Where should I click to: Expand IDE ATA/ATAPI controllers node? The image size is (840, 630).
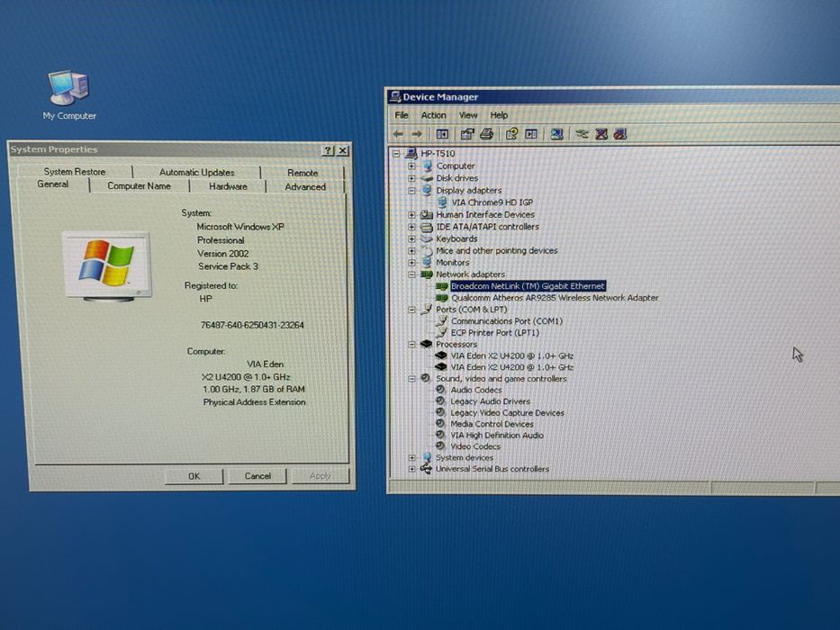point(411,227)
